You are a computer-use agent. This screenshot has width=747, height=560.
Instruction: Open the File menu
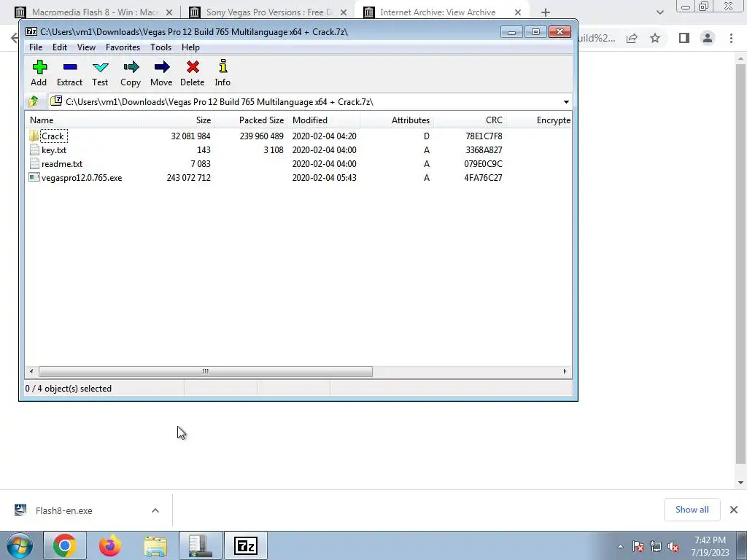point(36,47)
